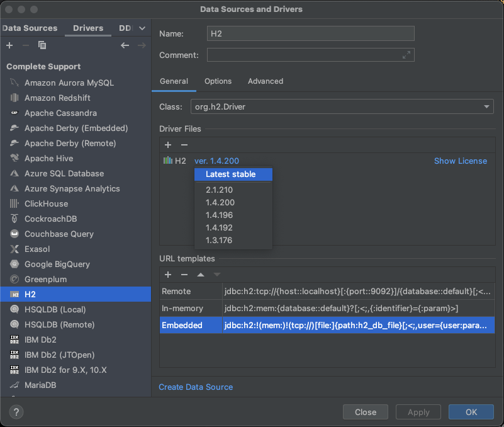Image resolution: width=504 pixels, height=427 pixels.
Task: Move URL template up
Action: tap(201, 275)
